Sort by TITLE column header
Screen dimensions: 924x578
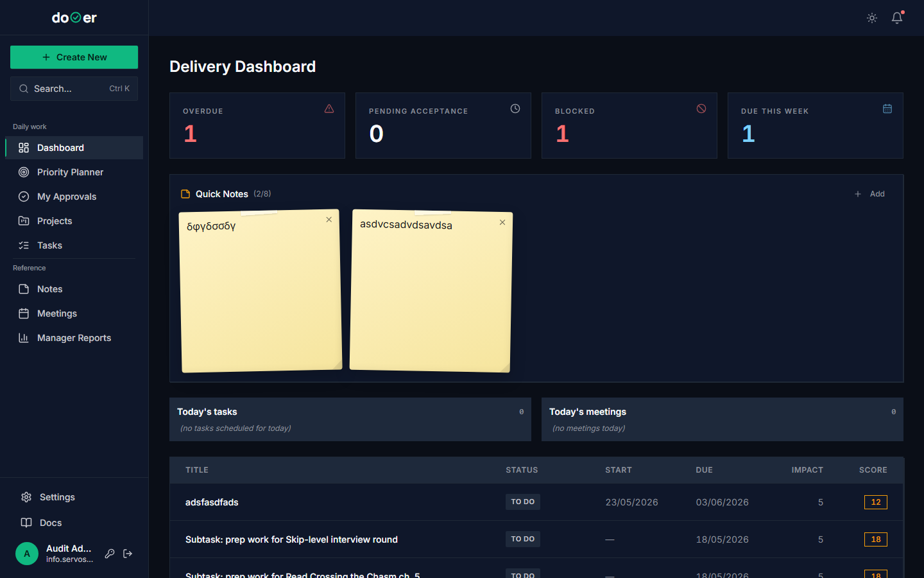197,470
